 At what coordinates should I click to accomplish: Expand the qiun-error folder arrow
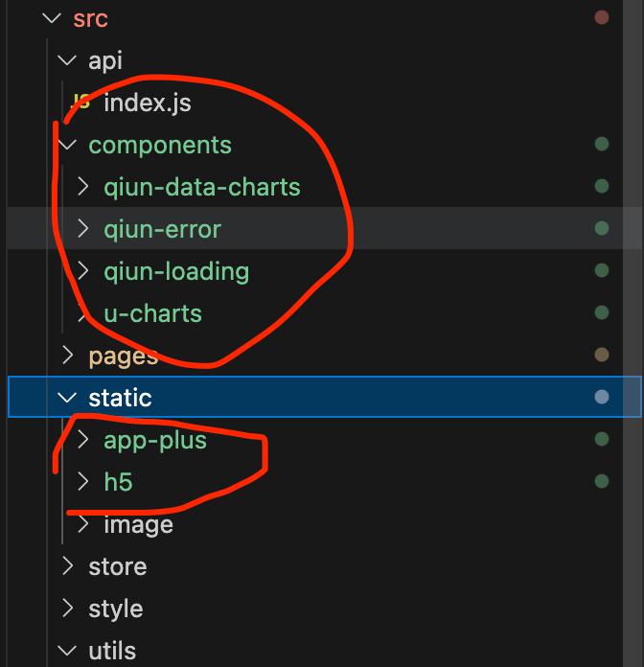click(82, 229)
